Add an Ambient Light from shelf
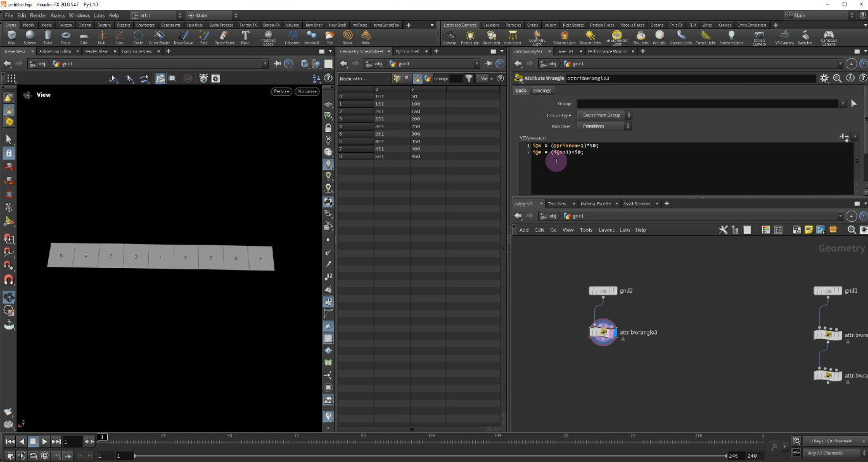This screenshot has width=868, height=462. pos(731,37)
